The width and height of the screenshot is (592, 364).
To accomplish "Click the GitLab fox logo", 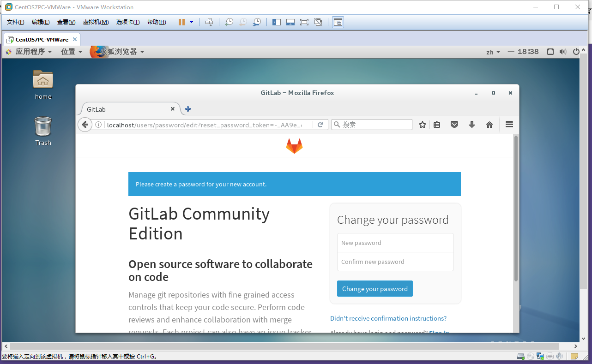I will click(295, 146).
